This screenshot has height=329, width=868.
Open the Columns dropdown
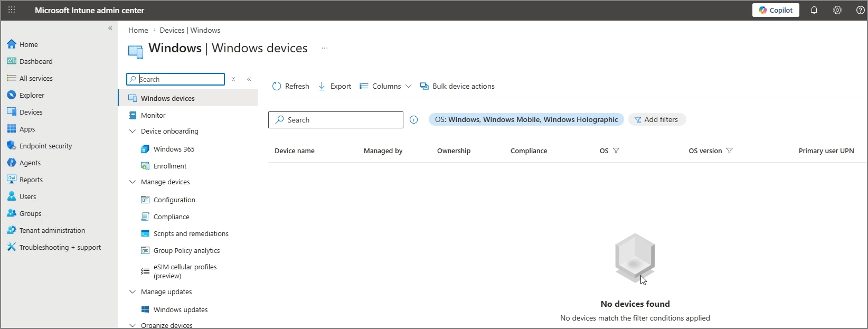(385, 86)
